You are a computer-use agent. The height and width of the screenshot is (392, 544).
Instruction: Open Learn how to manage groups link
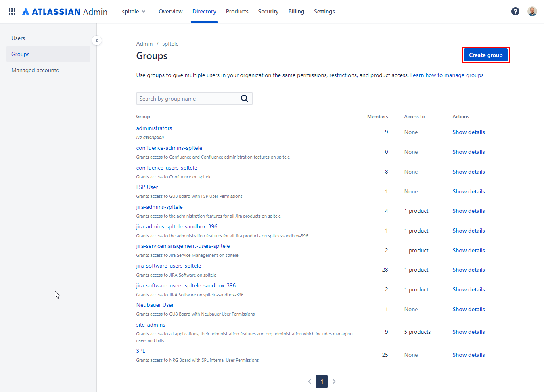pyautogui.click(x=447, y=75)
